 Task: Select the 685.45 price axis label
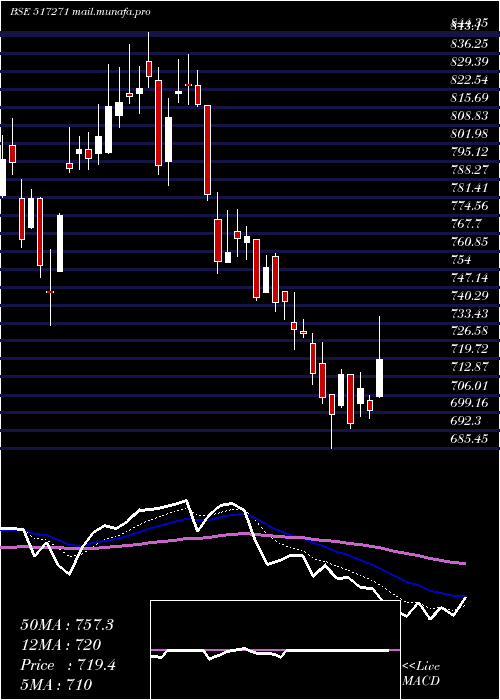tap(469, 439)
